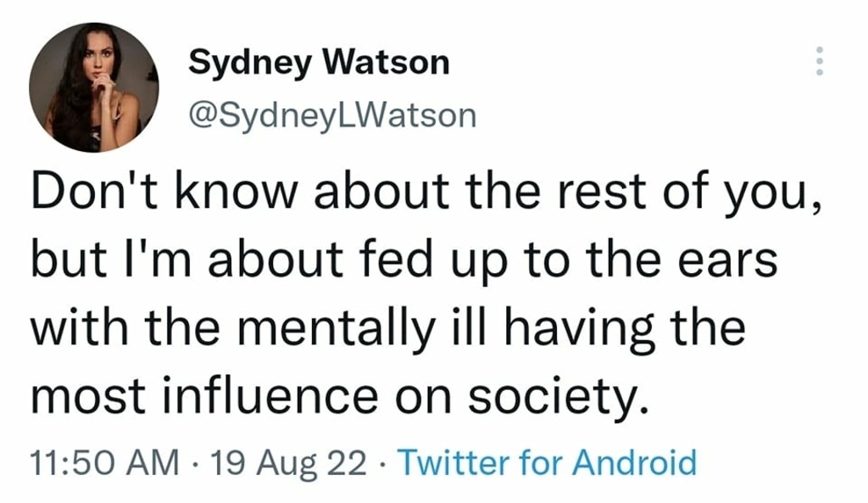The image size is (868, 503).
Task: Open the tweet's three-dot more options menu
Action: [x=820, y=62]
